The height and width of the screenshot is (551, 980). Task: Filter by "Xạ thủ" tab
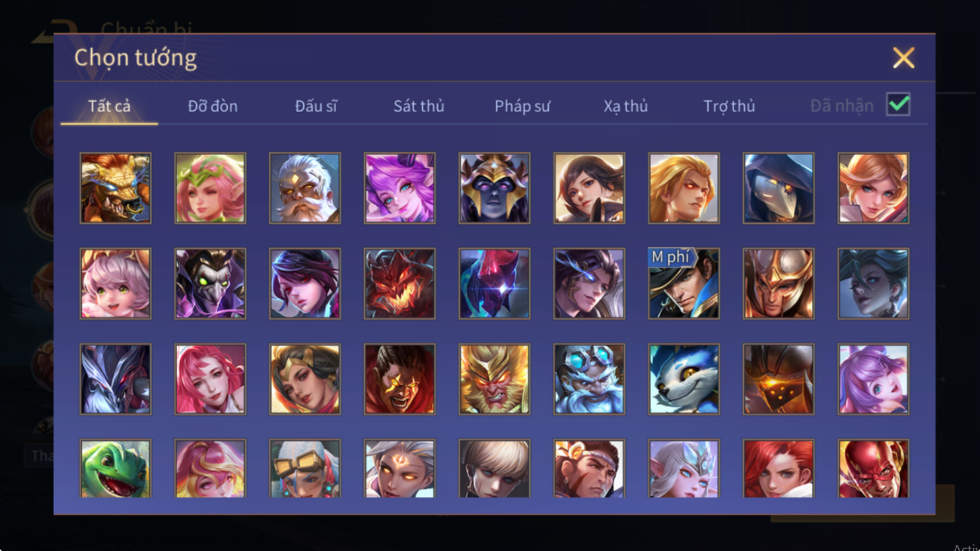625,106
